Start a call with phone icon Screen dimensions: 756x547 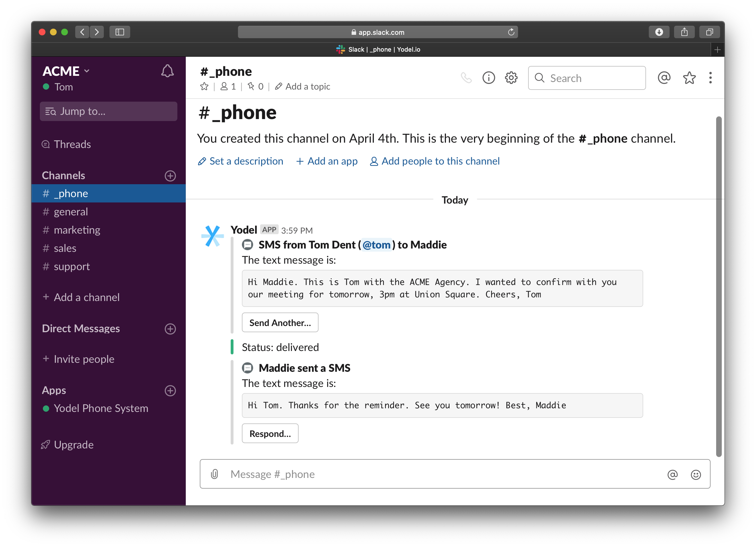pyautogui.click(x=466, y=78)
